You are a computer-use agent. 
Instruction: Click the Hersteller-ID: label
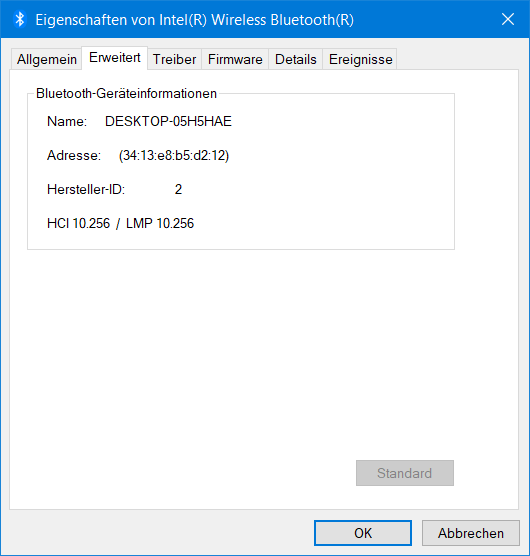pos(86,189)
